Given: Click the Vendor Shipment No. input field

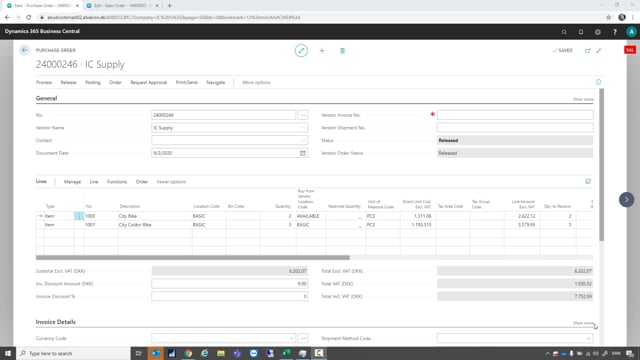Looking at the screenshot, I should coord(515,128).
